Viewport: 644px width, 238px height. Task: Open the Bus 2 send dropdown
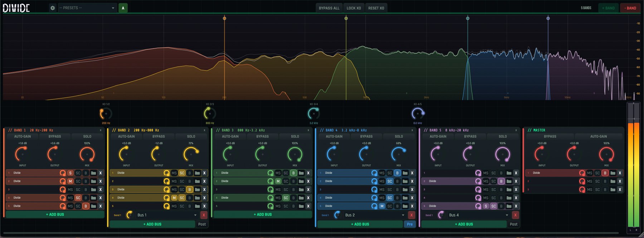point(375,215)
